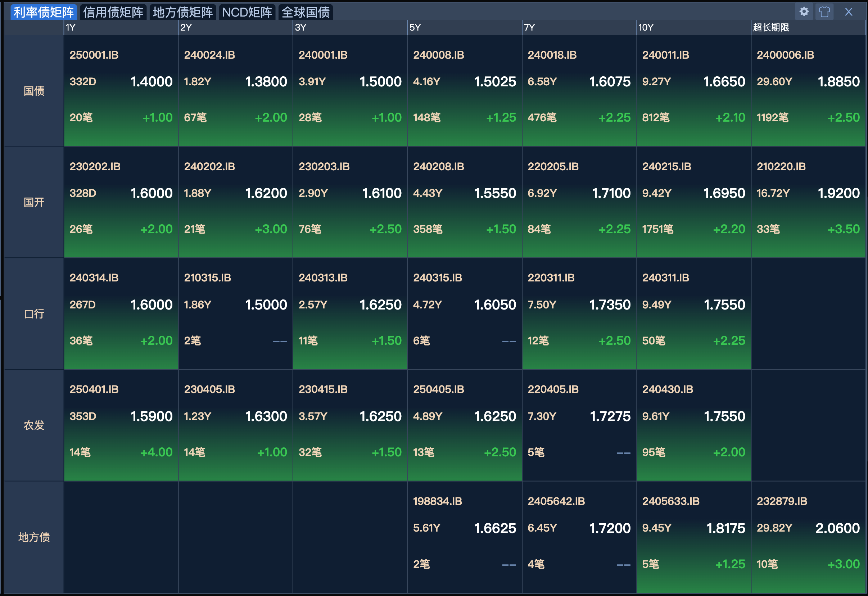Select the 国债 row label
The image size is (868, 596).
33,91
